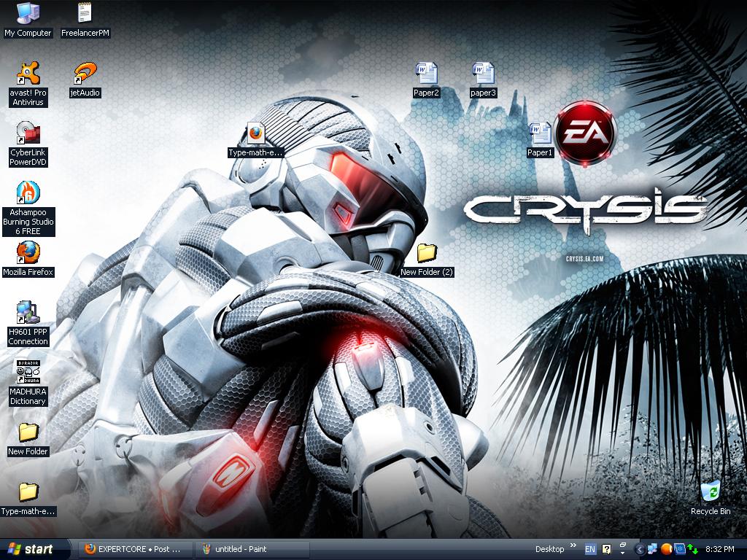Click the Start button
The width and height of the screenshot is (747, 560).
(31, 549)
